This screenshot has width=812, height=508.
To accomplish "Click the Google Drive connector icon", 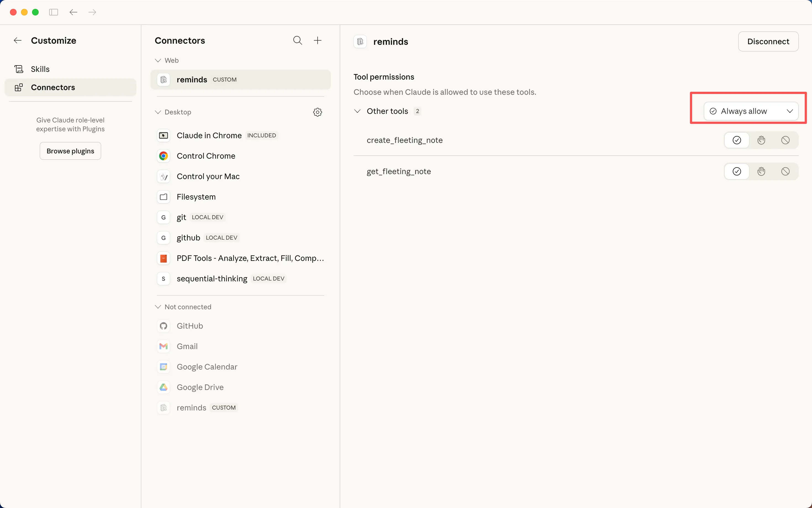I will point(164,387).
